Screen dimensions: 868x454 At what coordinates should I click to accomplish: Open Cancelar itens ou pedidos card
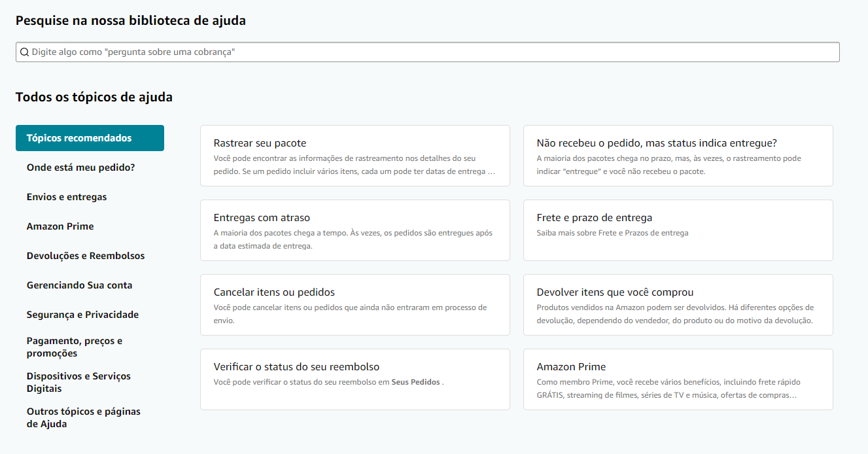pyautogui.click(x=355, y=305)
